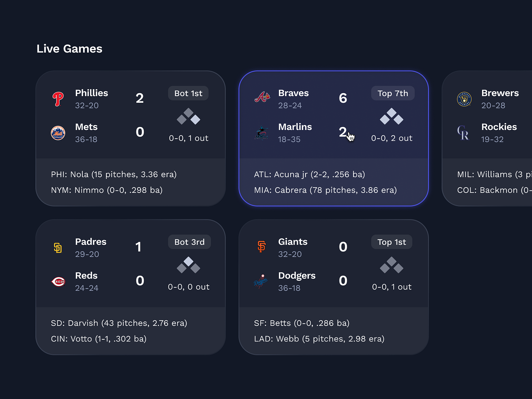The width and height of the screenshot is (532, 399).
Task: Click the Giants logo icon
Action: [261, 246]
